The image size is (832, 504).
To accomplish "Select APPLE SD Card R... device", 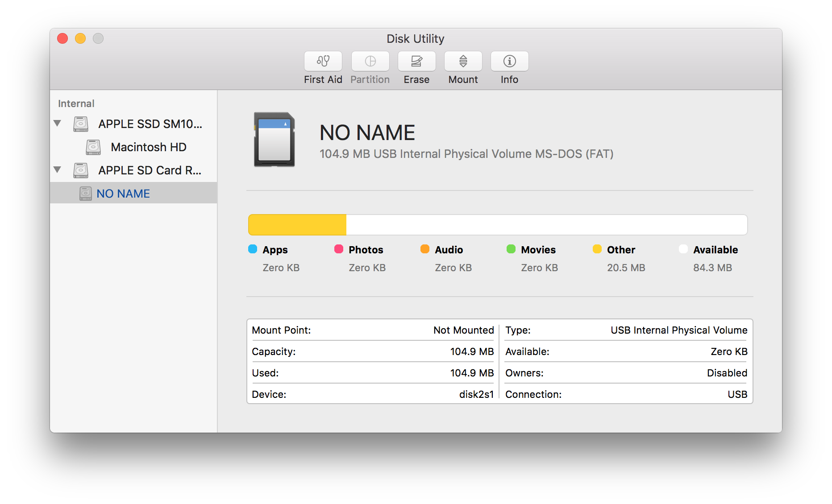I will pos(133,170).
